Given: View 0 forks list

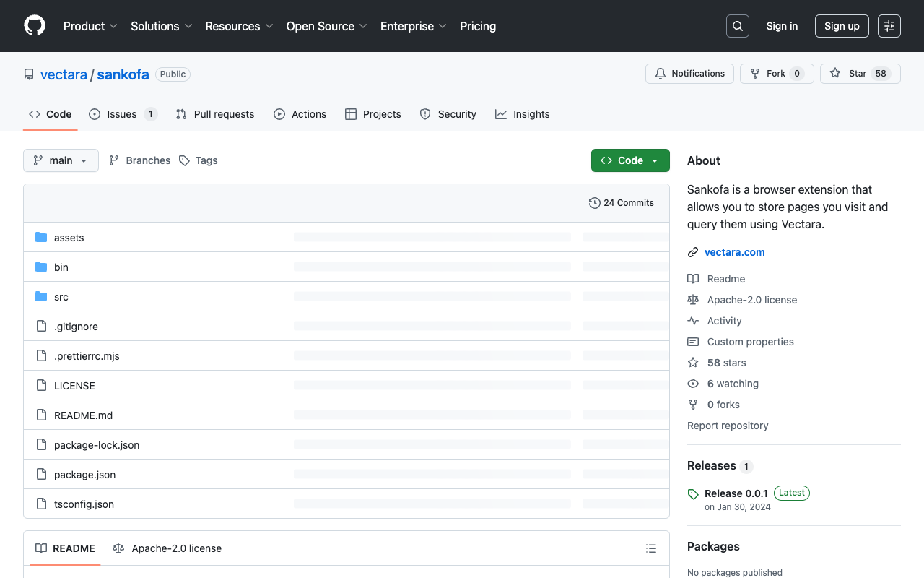Looking at the screenshot, I should pos(713,405).
